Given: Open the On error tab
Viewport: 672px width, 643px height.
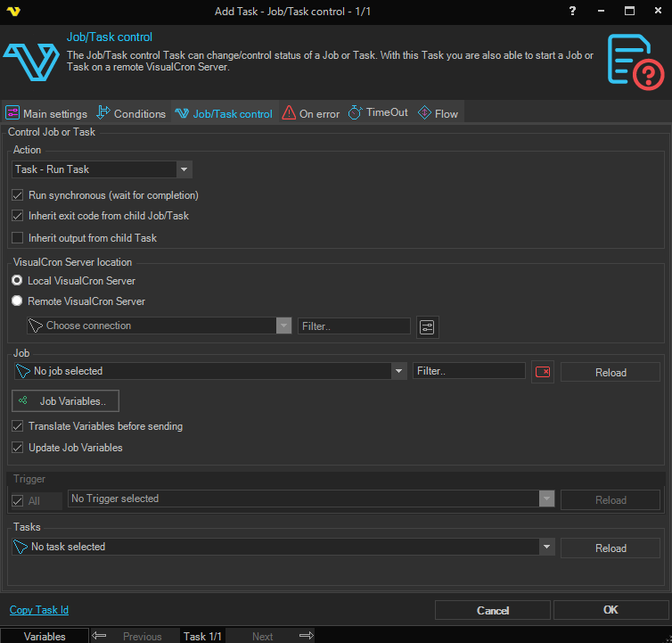Looking at the screenshot, I should point(311,114).
